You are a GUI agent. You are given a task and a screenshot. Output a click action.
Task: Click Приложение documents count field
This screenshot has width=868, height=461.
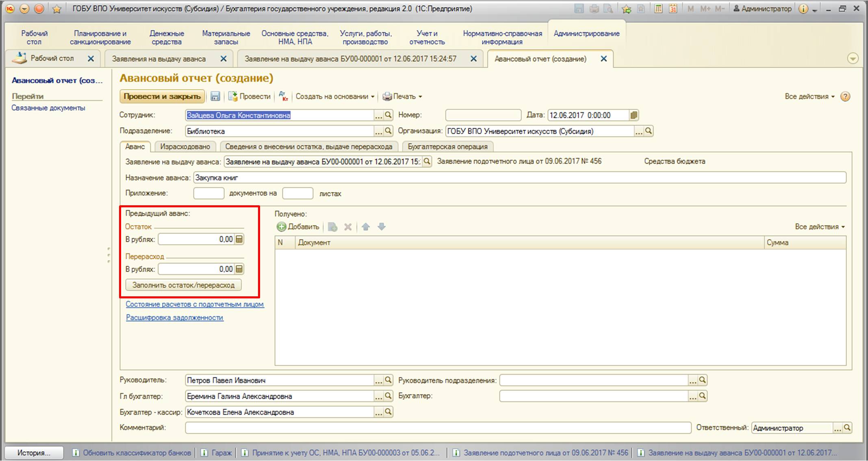point(208,193)
